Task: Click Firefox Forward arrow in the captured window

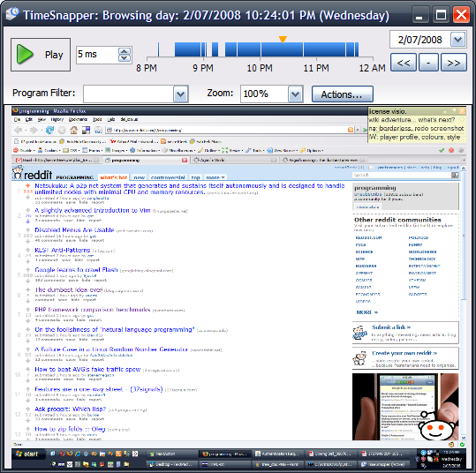Action: coord(34,130)
